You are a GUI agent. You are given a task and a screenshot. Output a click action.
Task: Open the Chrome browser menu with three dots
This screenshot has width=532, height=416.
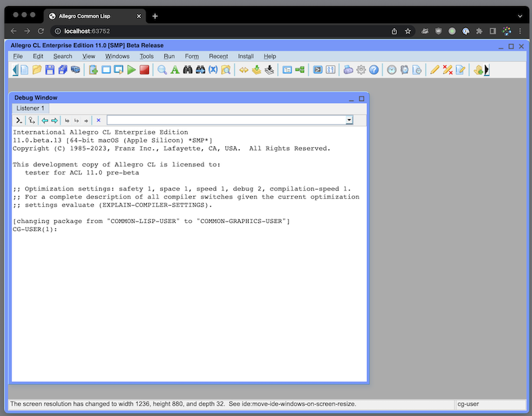point(519,31)
